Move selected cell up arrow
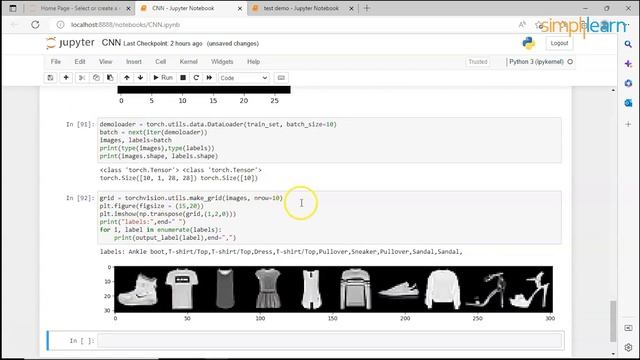 [127, 78]
